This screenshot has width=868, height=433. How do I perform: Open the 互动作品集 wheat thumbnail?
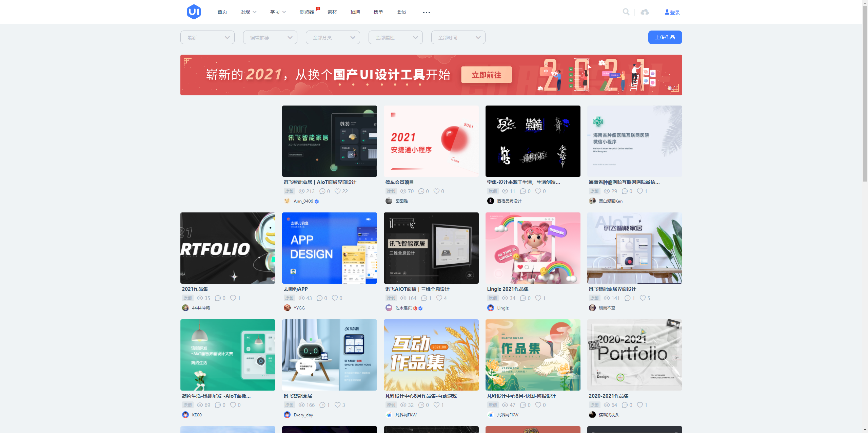431,355
